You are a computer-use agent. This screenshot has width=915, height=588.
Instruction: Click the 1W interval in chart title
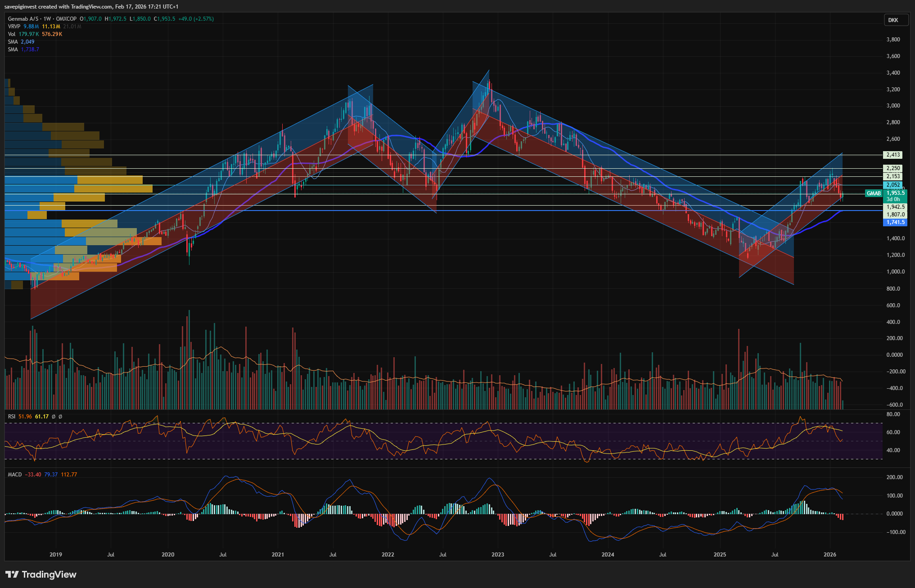47,19
